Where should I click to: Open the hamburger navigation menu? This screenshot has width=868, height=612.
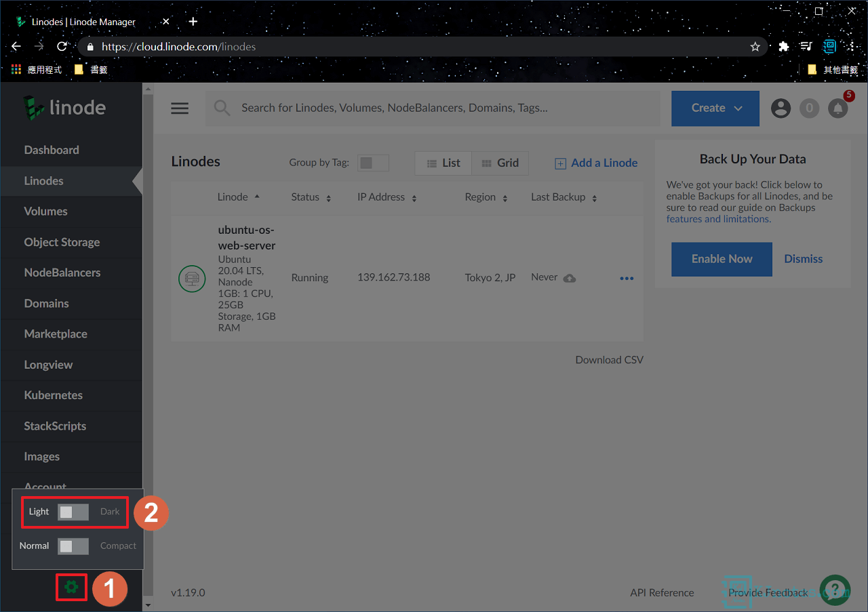pyautogui.click(x=180, y=108)
